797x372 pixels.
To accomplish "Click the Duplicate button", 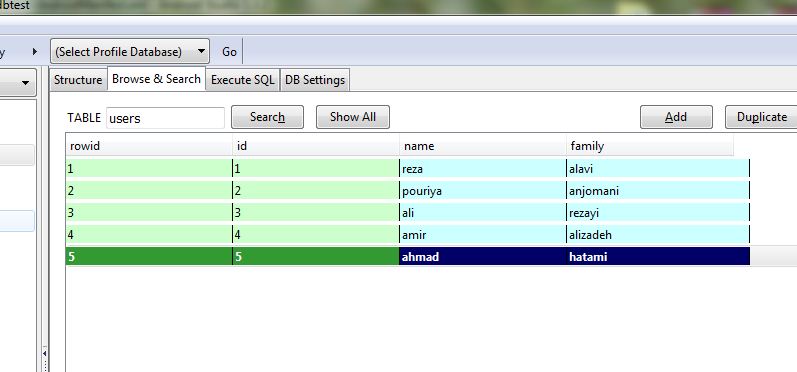I will (761, 117).
